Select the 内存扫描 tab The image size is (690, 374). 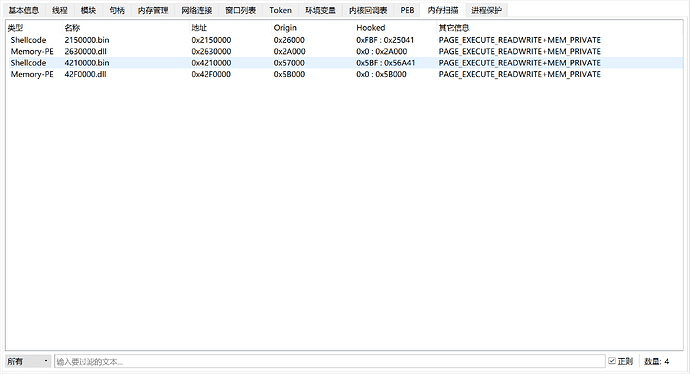[443, 10]
